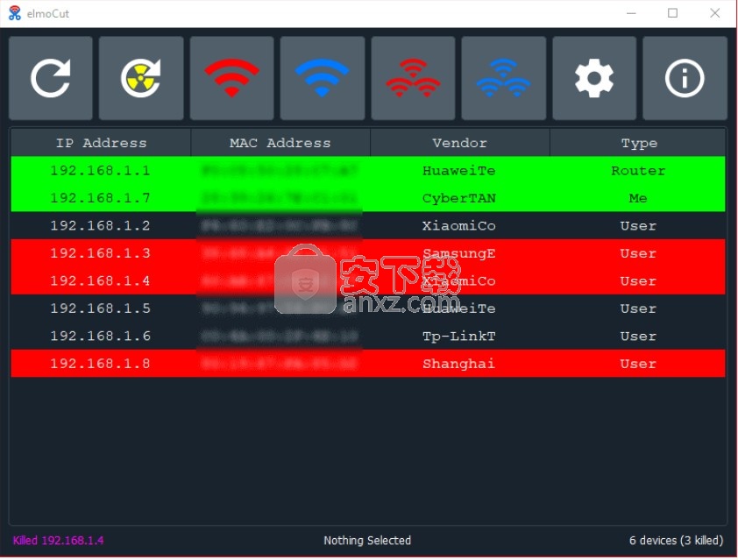738x560 pixels.
Task: Click the '6 devices (3 killed)' counter
Action: pos(676,540)
